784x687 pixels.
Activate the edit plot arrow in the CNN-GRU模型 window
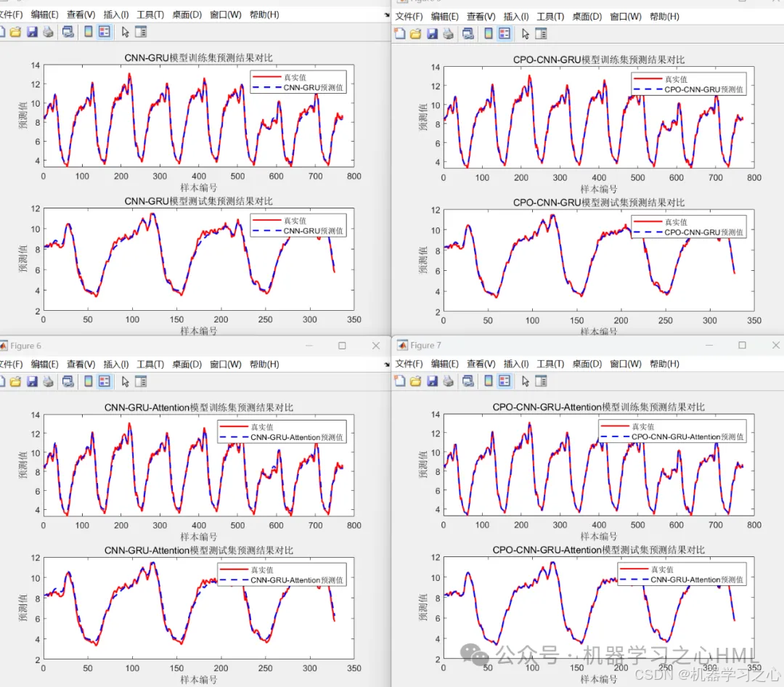[125, 32]
